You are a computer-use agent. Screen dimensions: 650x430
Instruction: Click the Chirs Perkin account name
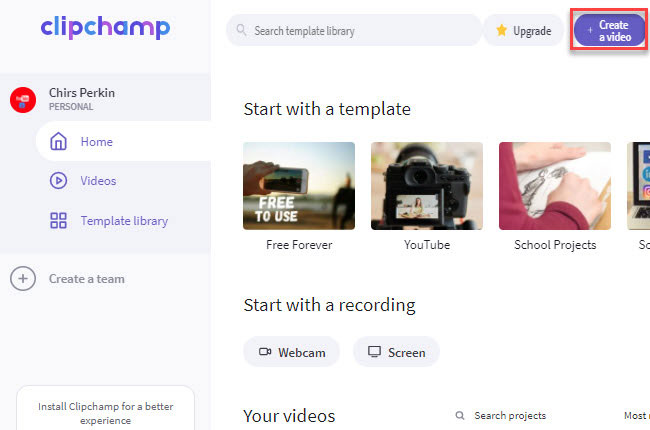[82, 93]
